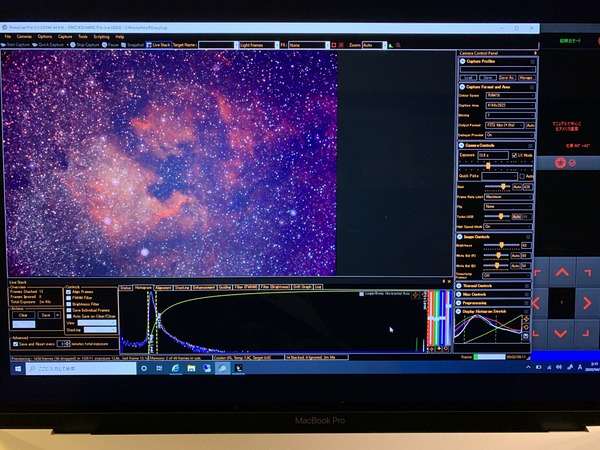Switch to the Status tab in Live Stack
The width and height of the screenshot is (600, 450).
(125, 287)
